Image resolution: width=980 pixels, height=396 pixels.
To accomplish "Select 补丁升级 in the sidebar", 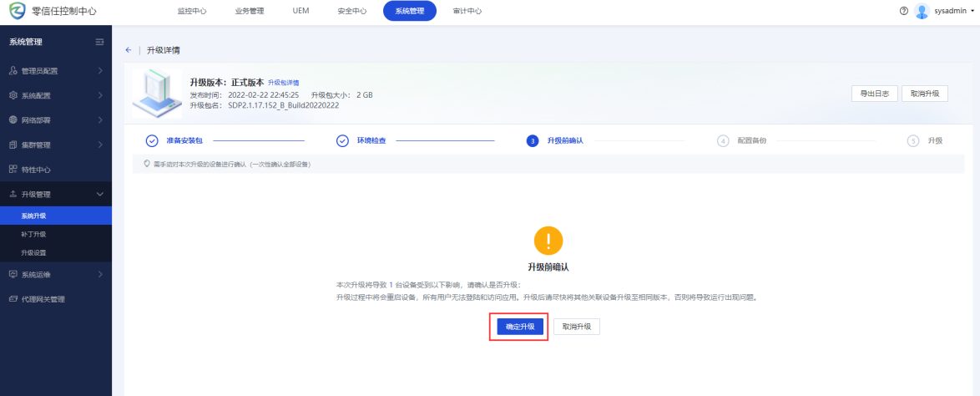I will click(33, 234).
